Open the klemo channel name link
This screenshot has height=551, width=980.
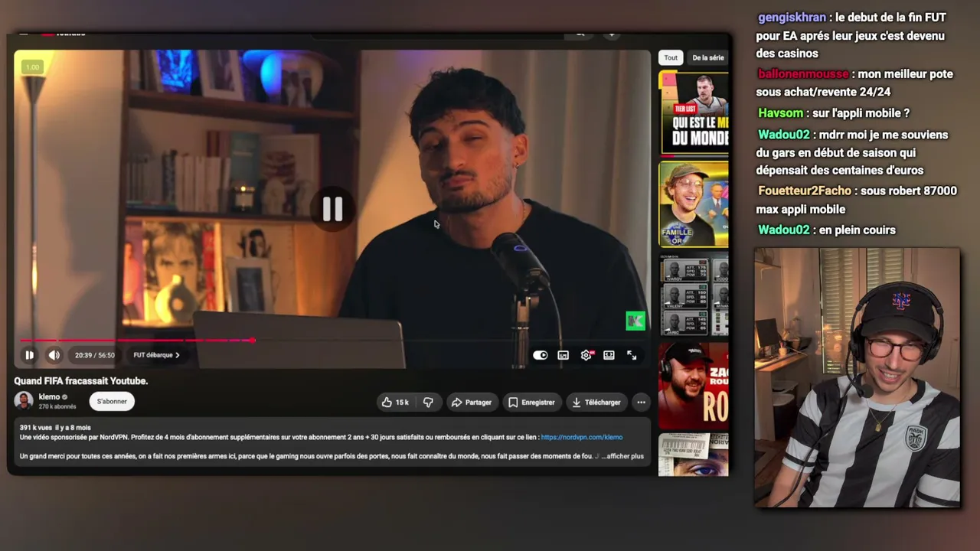[49, 397]
